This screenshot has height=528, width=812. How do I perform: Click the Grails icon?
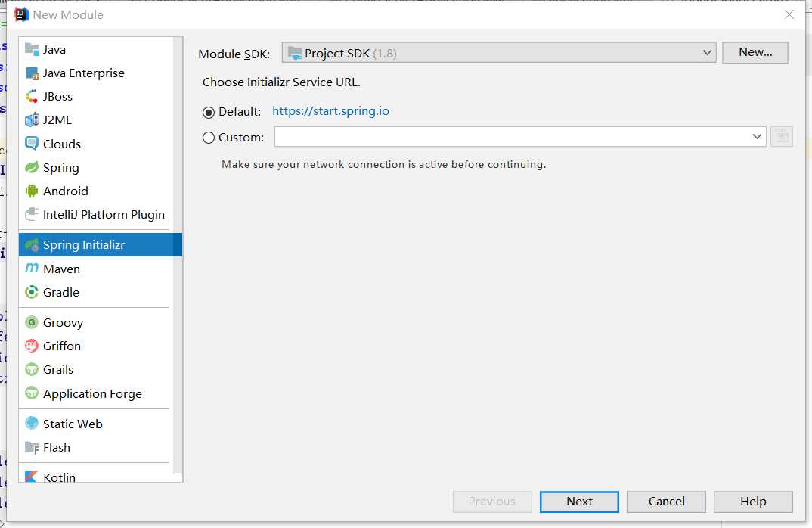tap(32, 369)
